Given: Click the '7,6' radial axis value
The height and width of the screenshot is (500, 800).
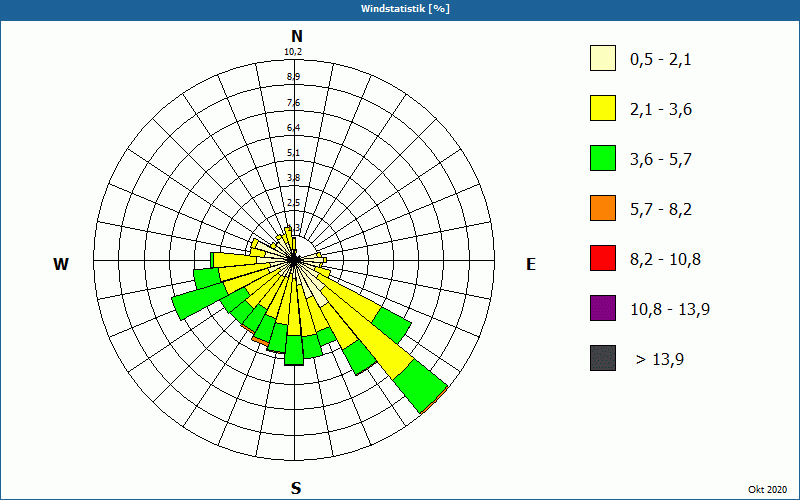Looking at the screenshot, I should [x=293, y=103].
